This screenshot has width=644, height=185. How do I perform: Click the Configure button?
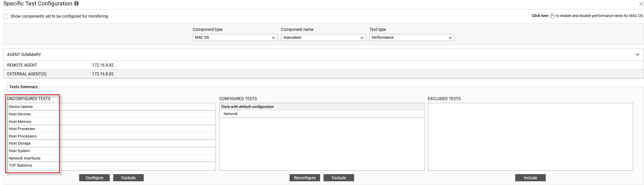(94, 178)
